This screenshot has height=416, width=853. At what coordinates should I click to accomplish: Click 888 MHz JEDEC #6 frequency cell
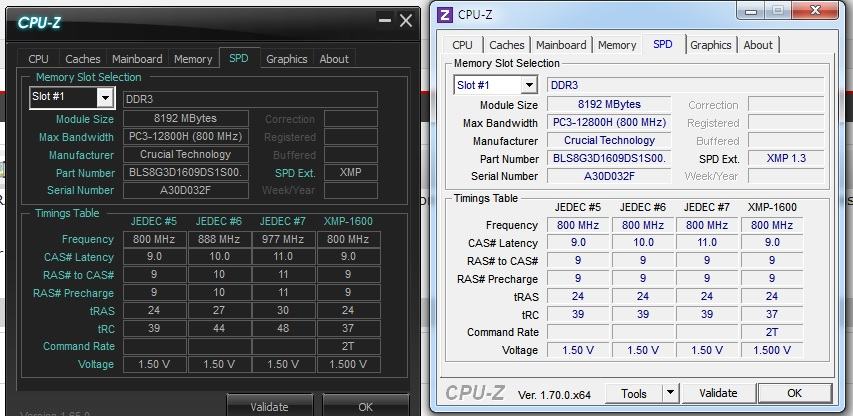(219, 239)
